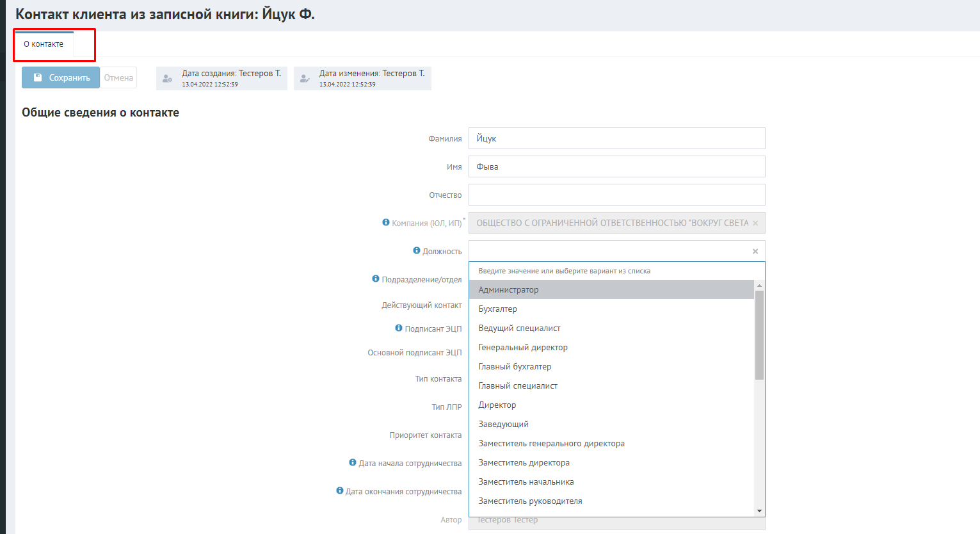
Task: Choose 'Заместитель генерального директора'
Action: [612, 443]
